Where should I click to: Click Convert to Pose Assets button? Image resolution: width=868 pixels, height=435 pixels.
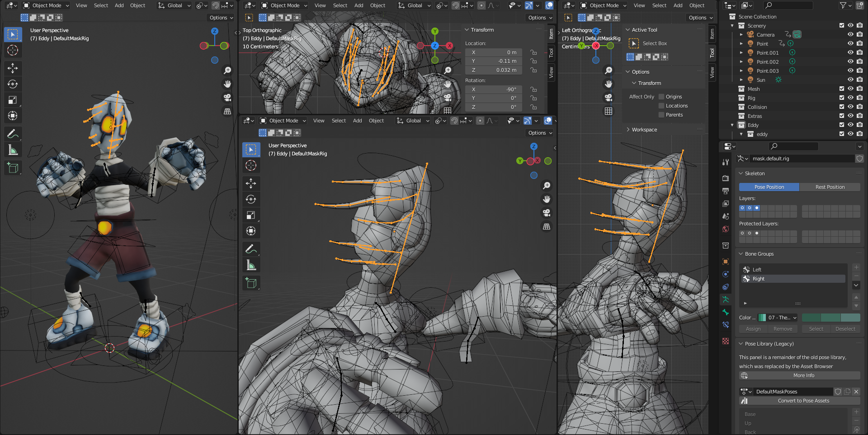(x=803, y=401)
